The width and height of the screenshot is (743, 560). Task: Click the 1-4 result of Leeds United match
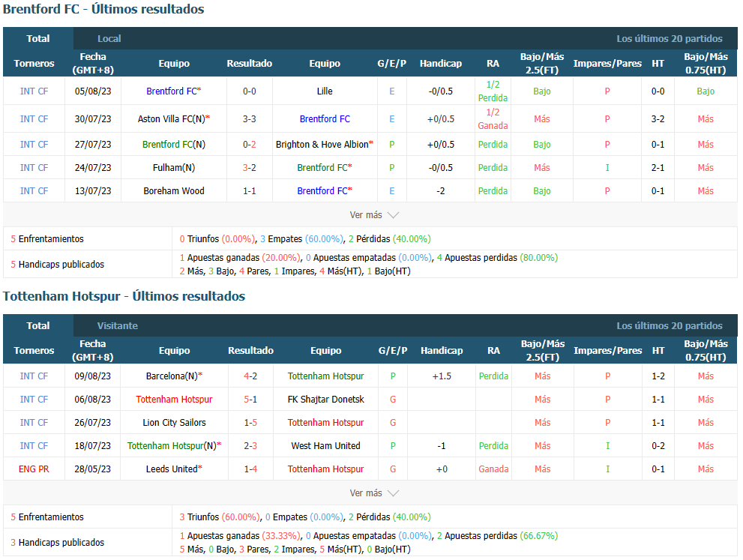[250, 469]
